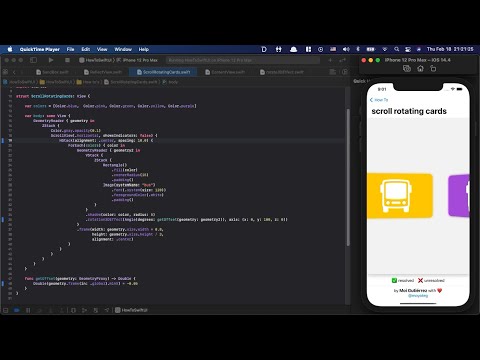Tap the purple card at the right edge
The height and width of the screenshot is (360, 480).
point(459,196)
